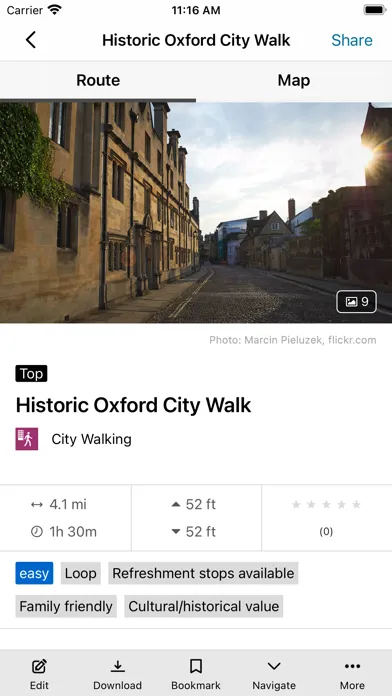The image size is (392, 696).
Task: Tap the Download arrow icon
Action: [117, 666]
